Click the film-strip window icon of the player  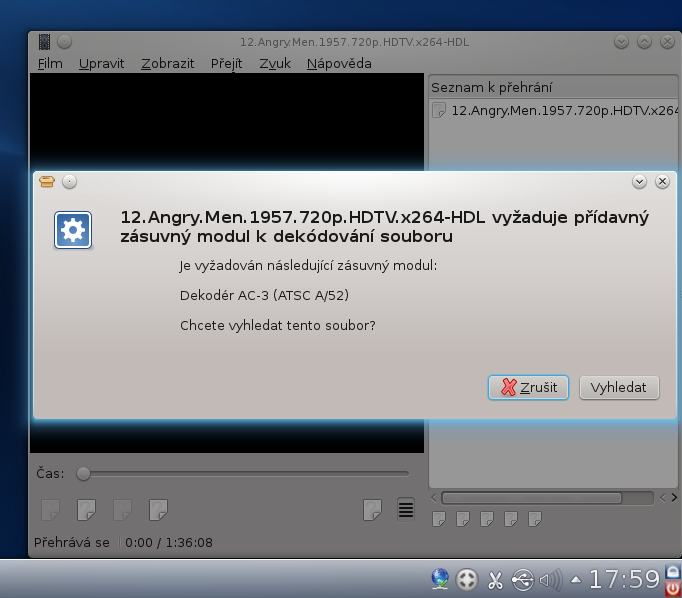44,42
